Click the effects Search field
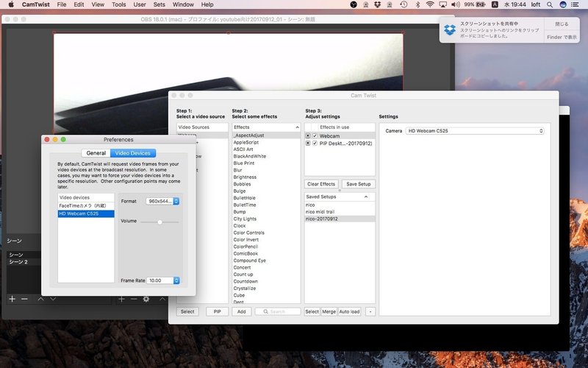 click(278, 311)
